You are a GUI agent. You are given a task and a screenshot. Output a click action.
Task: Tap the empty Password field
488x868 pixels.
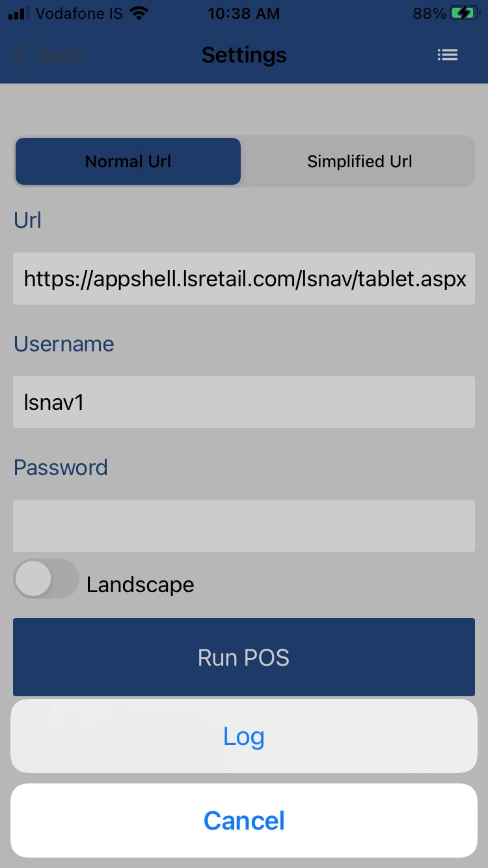coord(244,526)
